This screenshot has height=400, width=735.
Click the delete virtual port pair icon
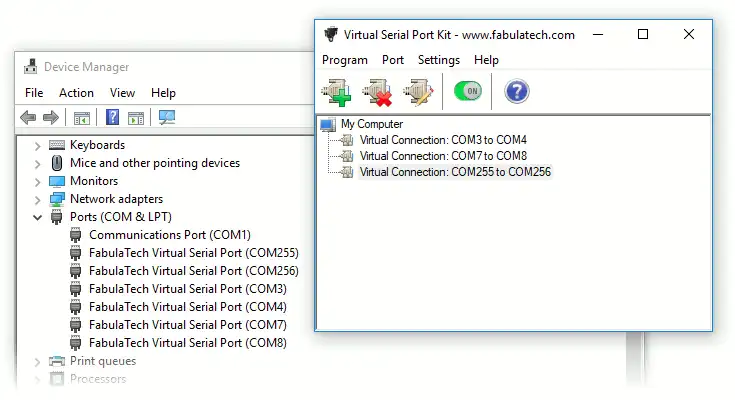(x=376, y=92)
